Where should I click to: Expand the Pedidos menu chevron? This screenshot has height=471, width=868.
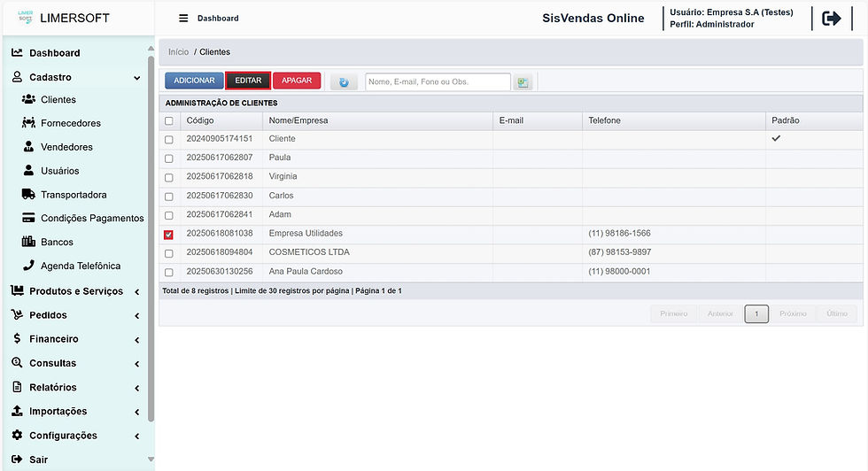(x=136, y=315)
